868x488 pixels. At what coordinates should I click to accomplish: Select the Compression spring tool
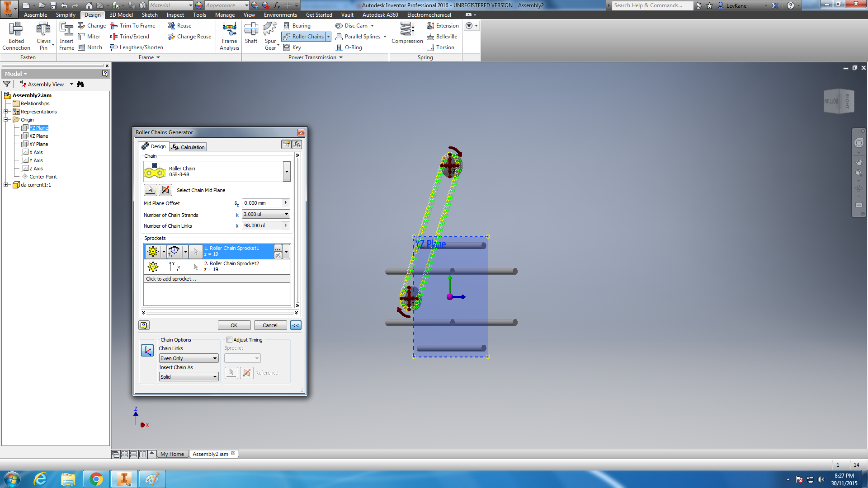[x=406, y=33]
